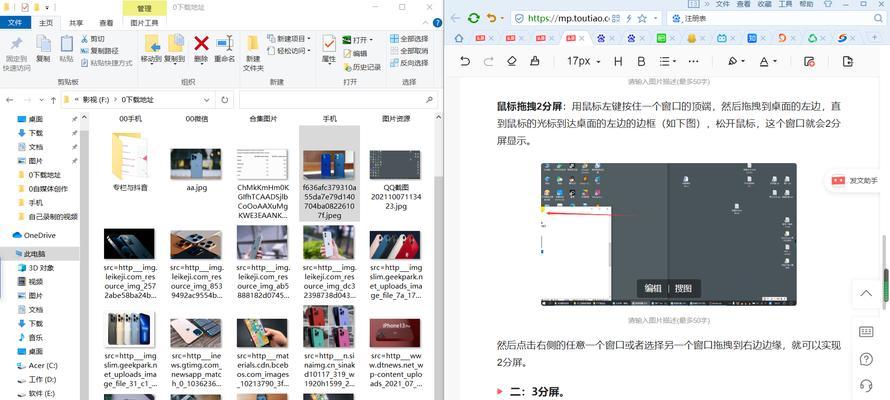Open 历史记录 file history
Viewport: 890px width, 400px height.
tap(362, 67)
